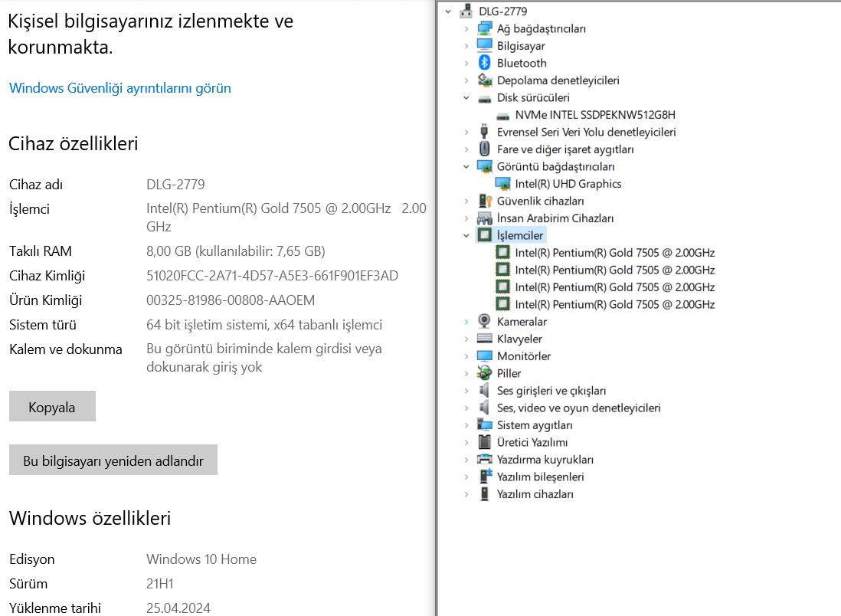Click the Monitörler screen icon
841x616 pixels.
point(484,356)
